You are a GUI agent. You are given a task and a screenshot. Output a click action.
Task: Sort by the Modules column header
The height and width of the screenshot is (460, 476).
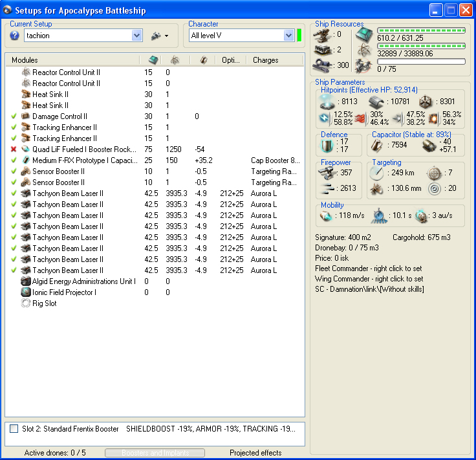pos(72,60)
